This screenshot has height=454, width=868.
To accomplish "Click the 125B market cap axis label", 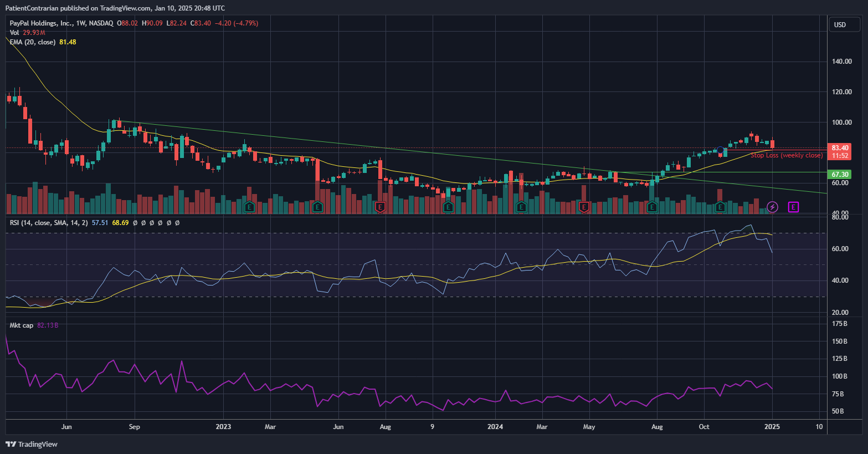I will (840, 359).
